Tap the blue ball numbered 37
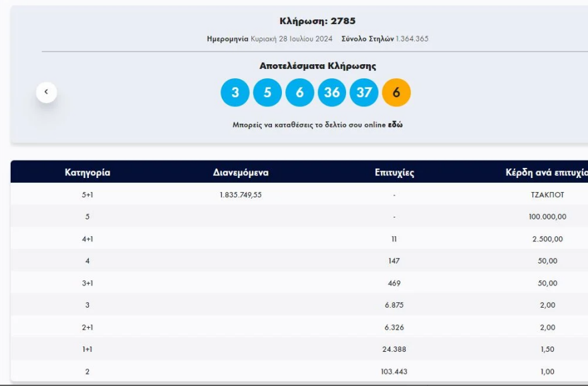This screenshot has height=386, width=588. pos(363,92)
